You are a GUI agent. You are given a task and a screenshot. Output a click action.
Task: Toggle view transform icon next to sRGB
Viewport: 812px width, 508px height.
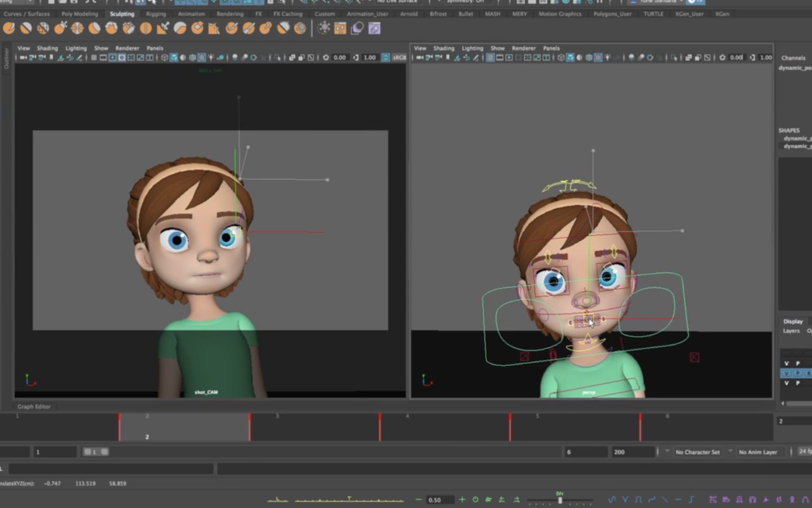click(386, 57)
